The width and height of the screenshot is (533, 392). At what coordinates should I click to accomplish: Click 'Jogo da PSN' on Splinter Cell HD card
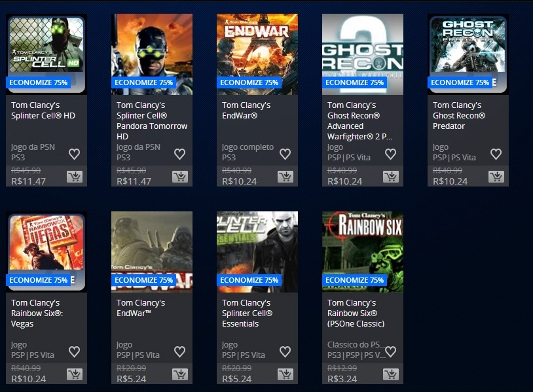(x=33, y=147)
